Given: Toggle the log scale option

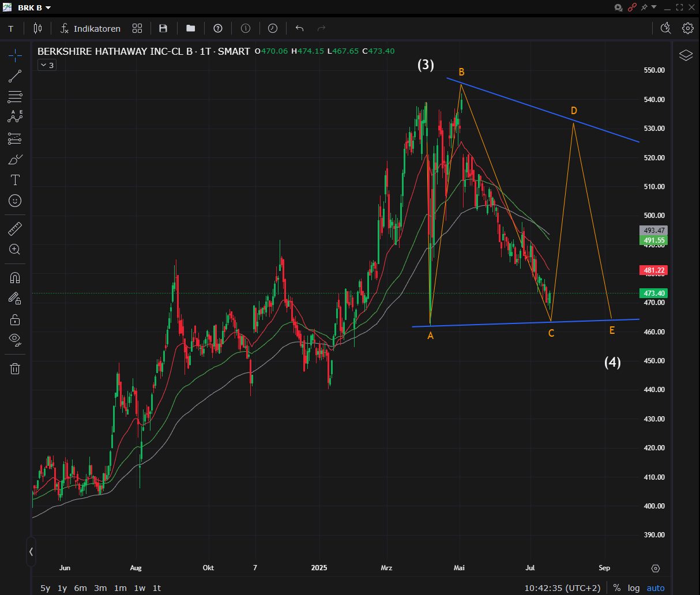Looking at the screenshot, I should pyautogui.click(x=634, y=588).
